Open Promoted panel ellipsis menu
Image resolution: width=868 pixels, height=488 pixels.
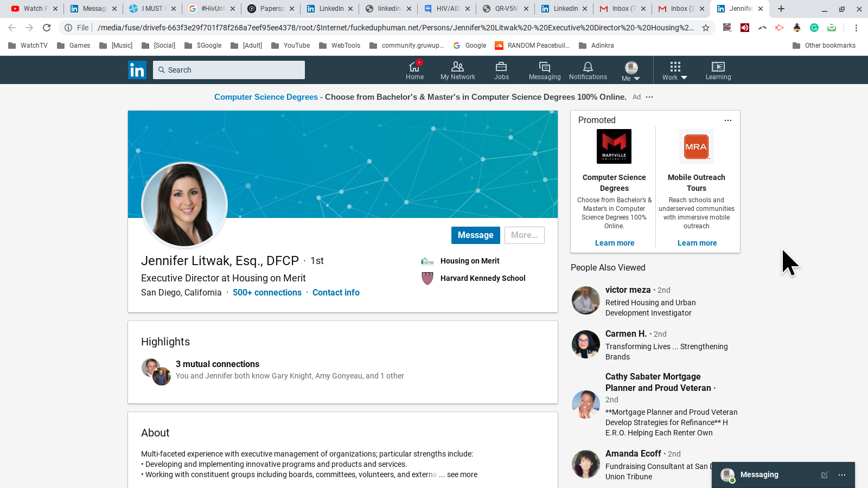[728, 120]
